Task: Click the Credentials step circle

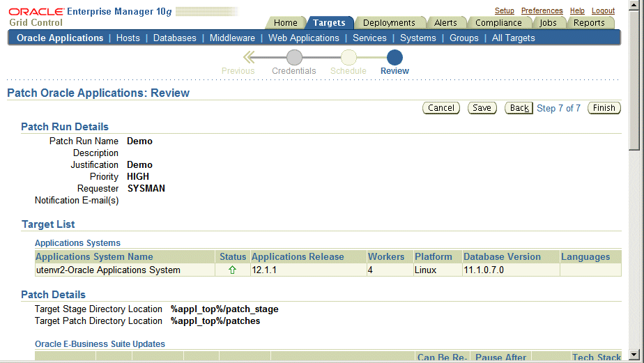Action: 294,58
